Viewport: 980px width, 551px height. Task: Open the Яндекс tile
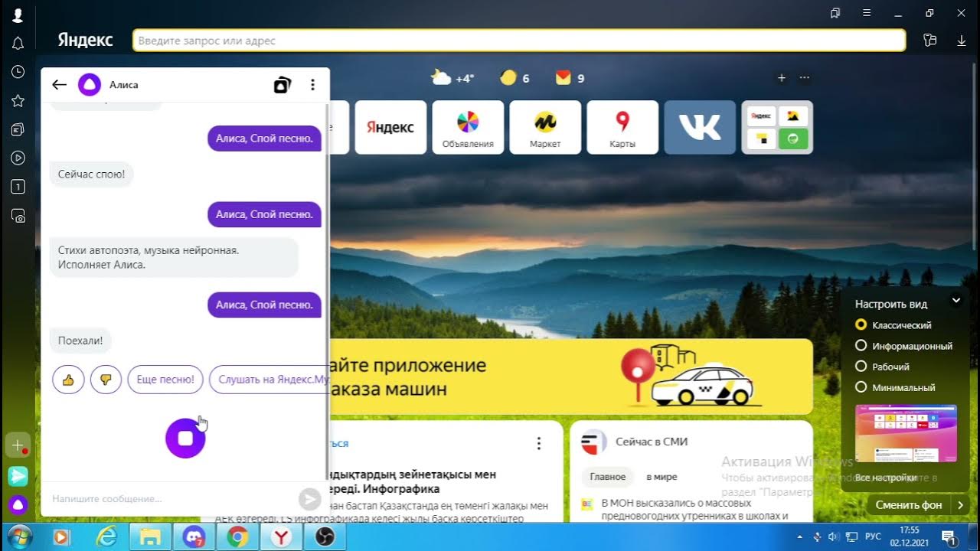(390, 127)
